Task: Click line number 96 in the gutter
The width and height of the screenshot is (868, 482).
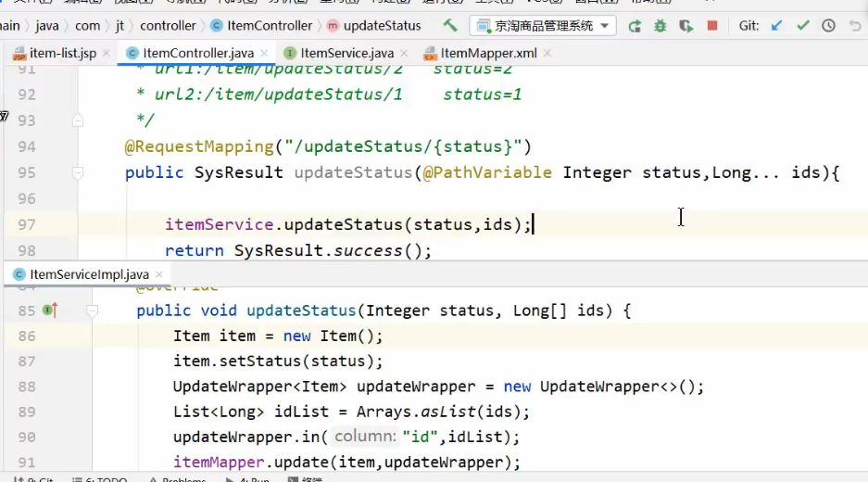Action: [x=27, y=199]
